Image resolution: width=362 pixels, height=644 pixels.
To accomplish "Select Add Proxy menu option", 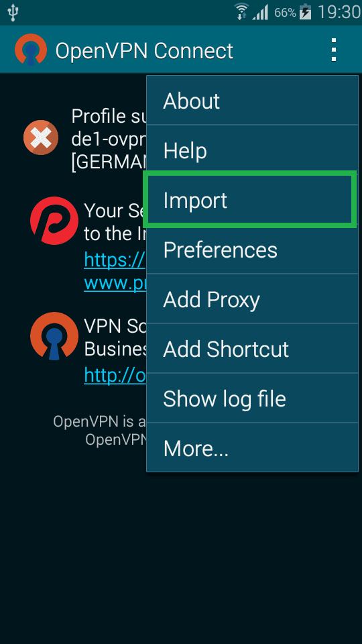I will point(253,299).
